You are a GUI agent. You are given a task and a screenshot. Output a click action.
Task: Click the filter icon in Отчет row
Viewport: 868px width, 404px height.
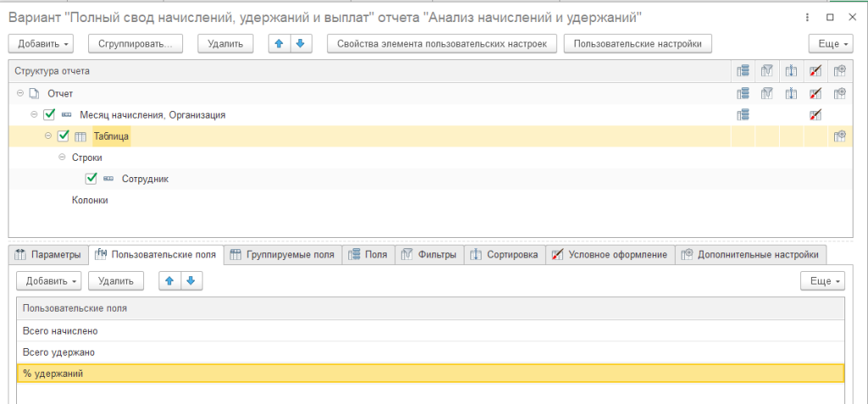[x=767, y=93]
